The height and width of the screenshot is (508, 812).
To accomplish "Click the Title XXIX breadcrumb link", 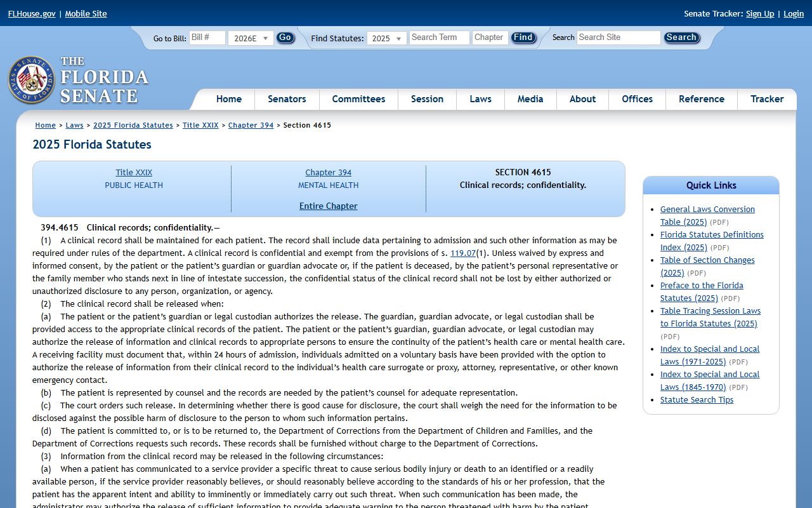I will pyautogui.click(x=200, y=125).
